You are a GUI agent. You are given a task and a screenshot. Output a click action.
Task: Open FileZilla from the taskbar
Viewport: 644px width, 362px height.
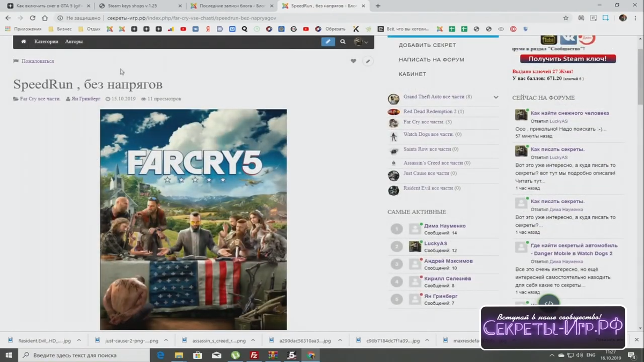[254, 355]
